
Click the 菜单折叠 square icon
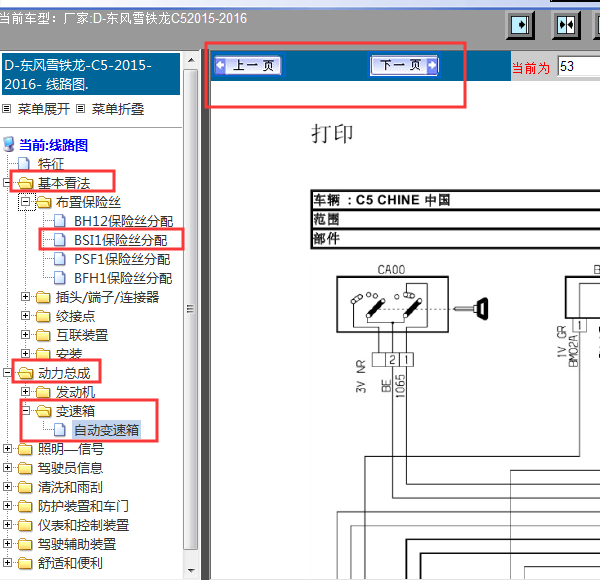80,109
